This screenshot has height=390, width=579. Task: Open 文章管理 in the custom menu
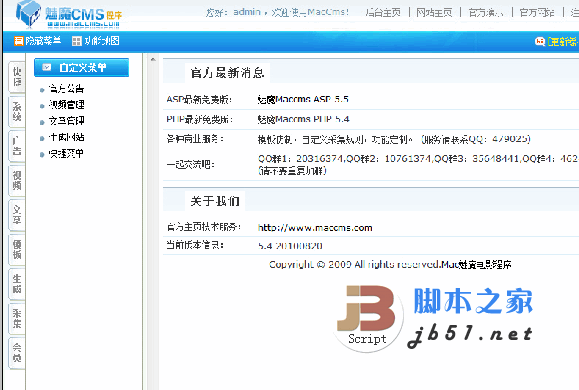click(x=66, y=121)
